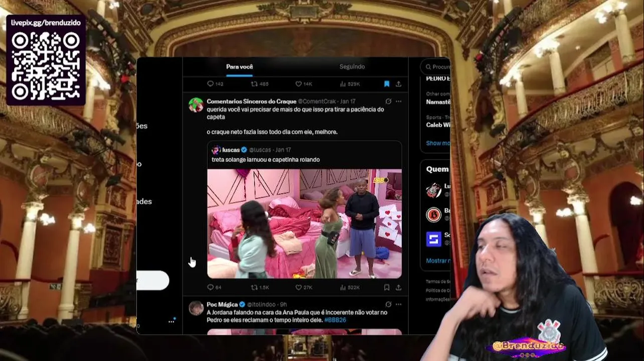Like the top post with 14K likes
The height and width of the screenshot is (361, 644).
point(303,84)
